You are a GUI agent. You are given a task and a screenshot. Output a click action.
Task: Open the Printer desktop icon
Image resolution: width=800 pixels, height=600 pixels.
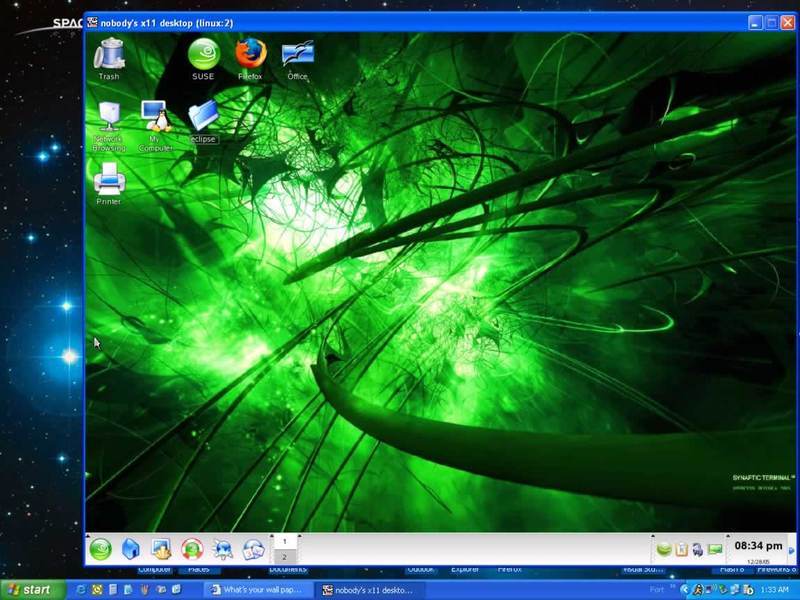pyautogui.click(x=109, y=182)
